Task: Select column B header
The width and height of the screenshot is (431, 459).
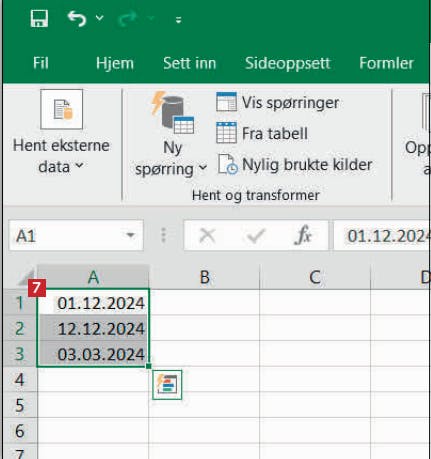Action: click(204, 277)
